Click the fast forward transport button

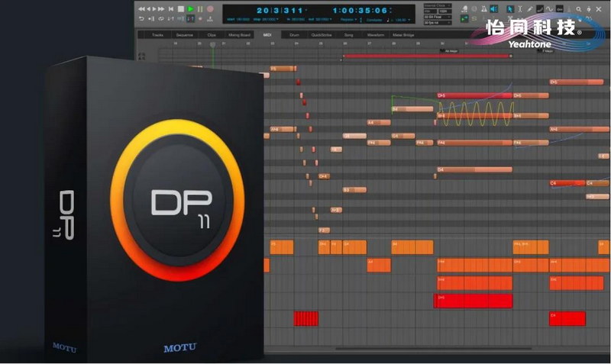161,9
